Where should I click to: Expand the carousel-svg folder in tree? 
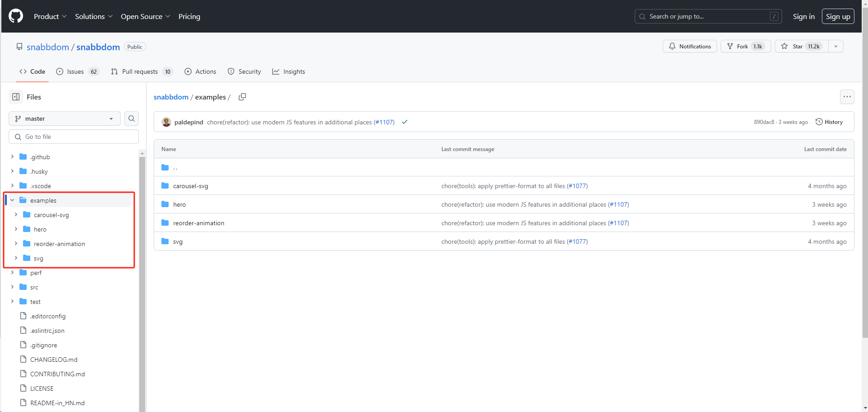(x=16, y=215)
